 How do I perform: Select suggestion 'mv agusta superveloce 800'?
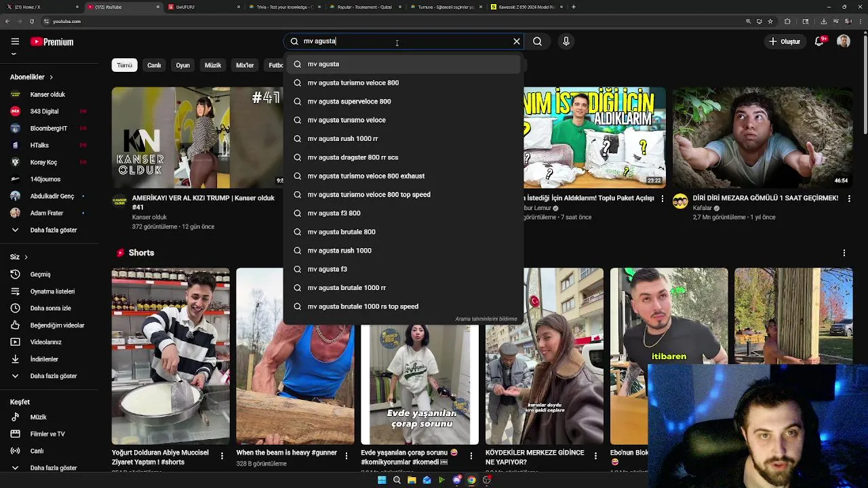coord(403,101)
